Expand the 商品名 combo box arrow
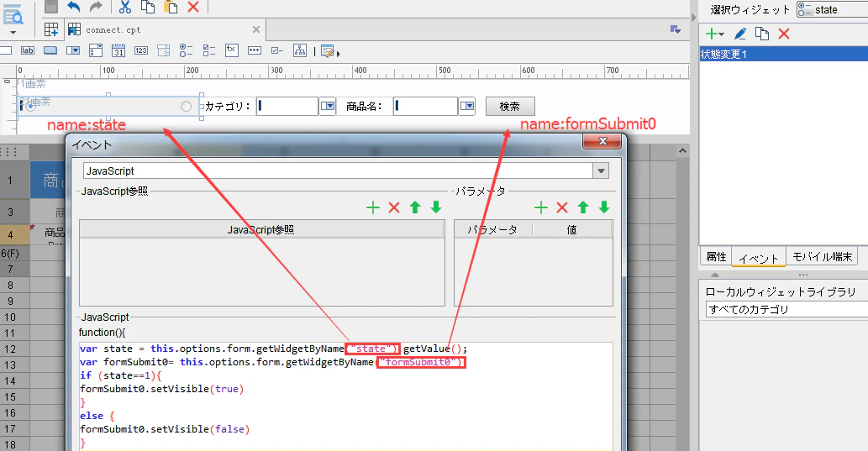Screen dimensions: 868x451 467,106
